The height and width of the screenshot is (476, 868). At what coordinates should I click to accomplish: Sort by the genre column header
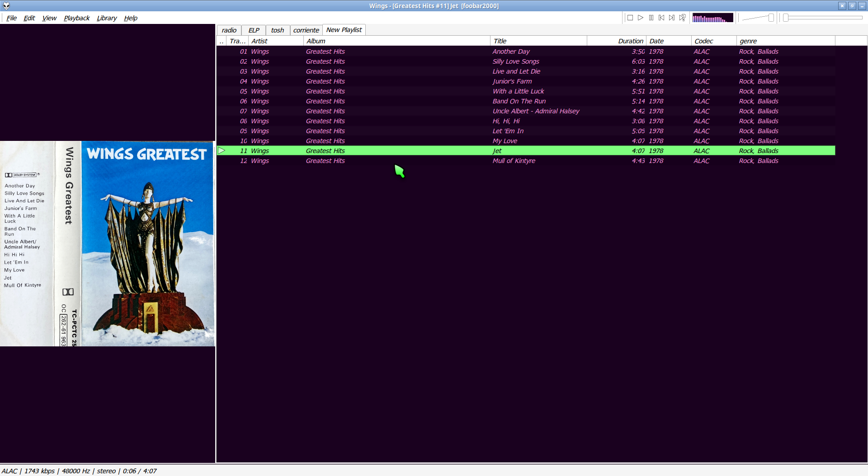point(786,41)
